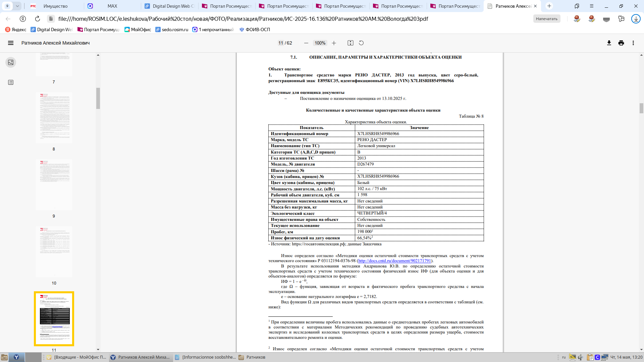The height and width of the screenshot is (362, 644).
Task: Open browser downloads circle icon
Action: [x=636, y=19]
